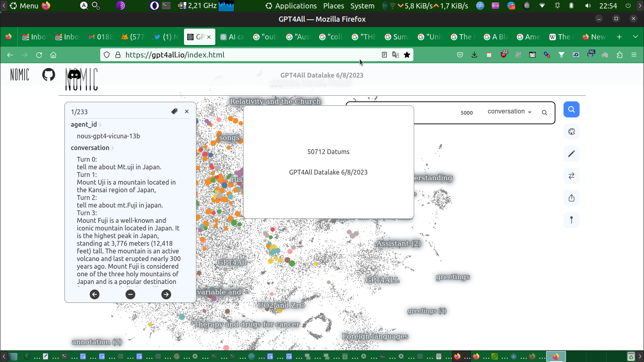List all tabs dropdown

click(x=636, y=37)
